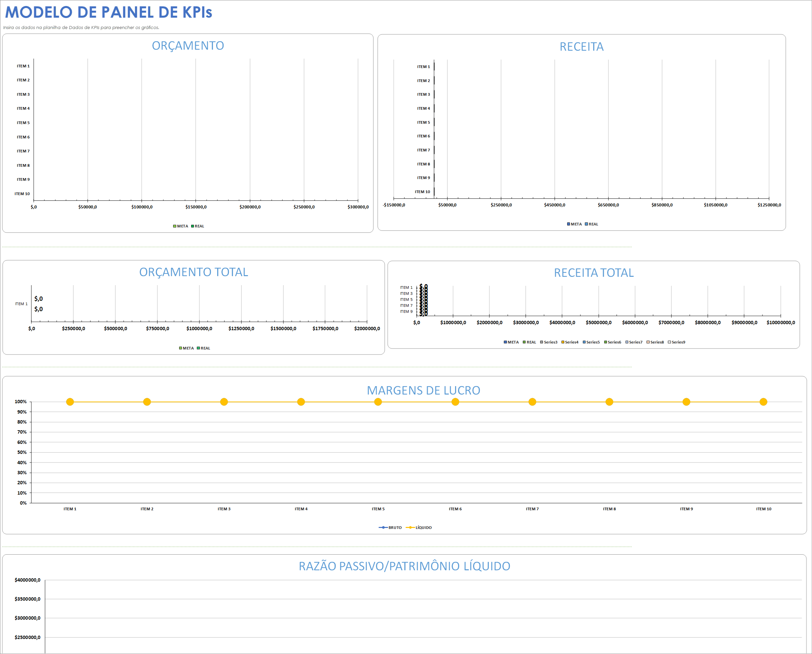The width and height of the screenshot is (812, 654).
Task: Click Series4 legend entry in RECEITA TOTAL
Action: click(x=570, y=342)
